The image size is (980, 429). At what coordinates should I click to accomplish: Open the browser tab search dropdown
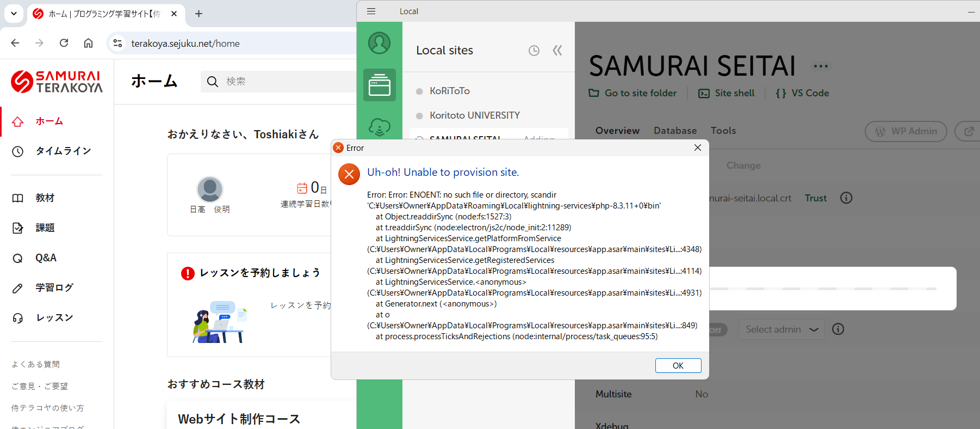click(14, 14)
